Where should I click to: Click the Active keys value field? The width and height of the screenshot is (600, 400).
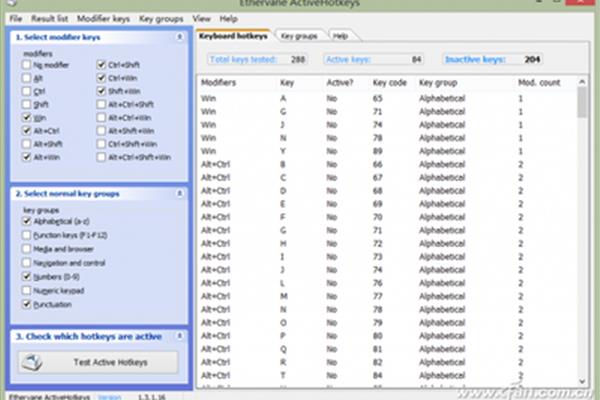373,59
